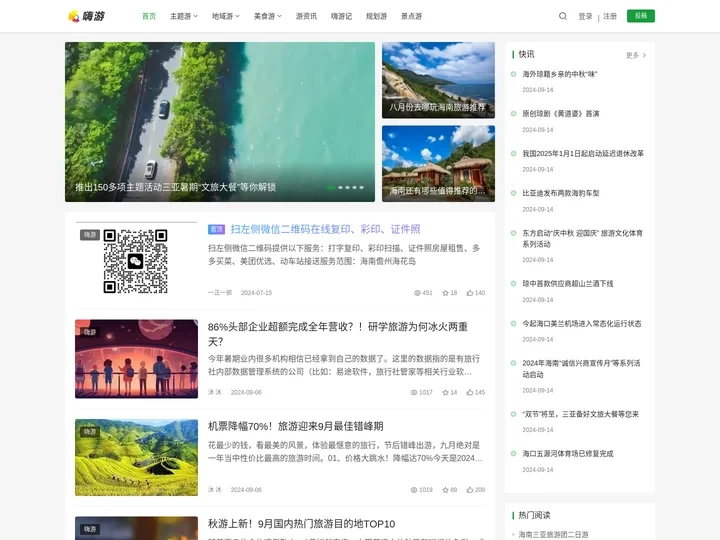Image resolution: width=720 pixels, height=540 pixels.
Task: Open the main carousel banner image
Action: pos(219,122)
